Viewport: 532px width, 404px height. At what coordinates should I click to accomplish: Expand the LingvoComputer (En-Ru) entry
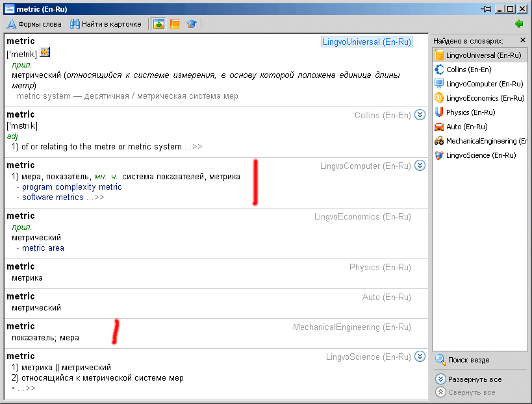pyautogui.click(x=420, y=166)
